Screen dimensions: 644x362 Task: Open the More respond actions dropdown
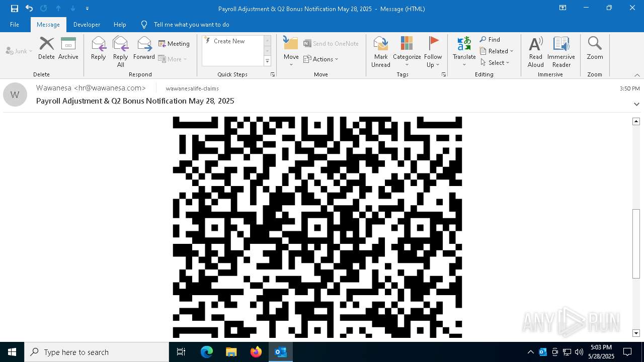173,59
